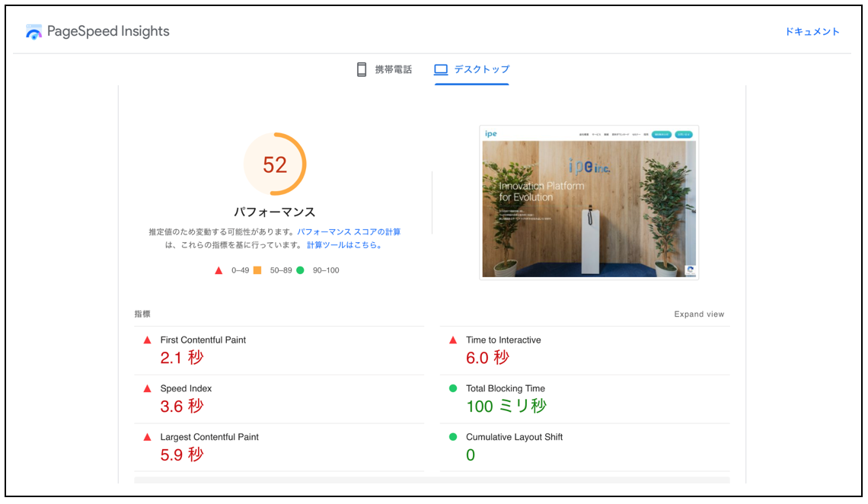The image size is (868, 504).
Task: Open the パフォーマンス スコアの計算 link
Action: pyautogui.click(x=349, y=231)
